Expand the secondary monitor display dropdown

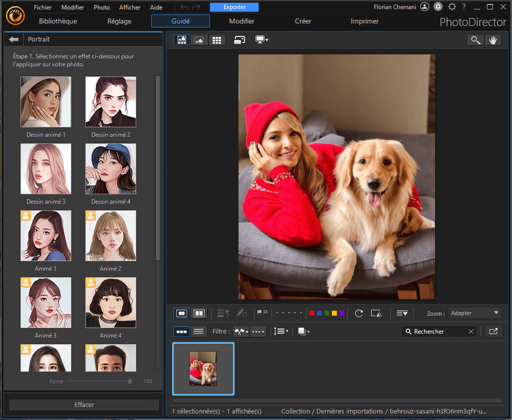tap(261, 40)
